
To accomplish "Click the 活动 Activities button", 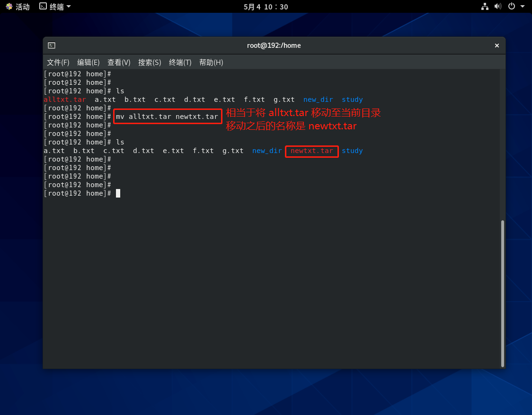I will [22, 7].
